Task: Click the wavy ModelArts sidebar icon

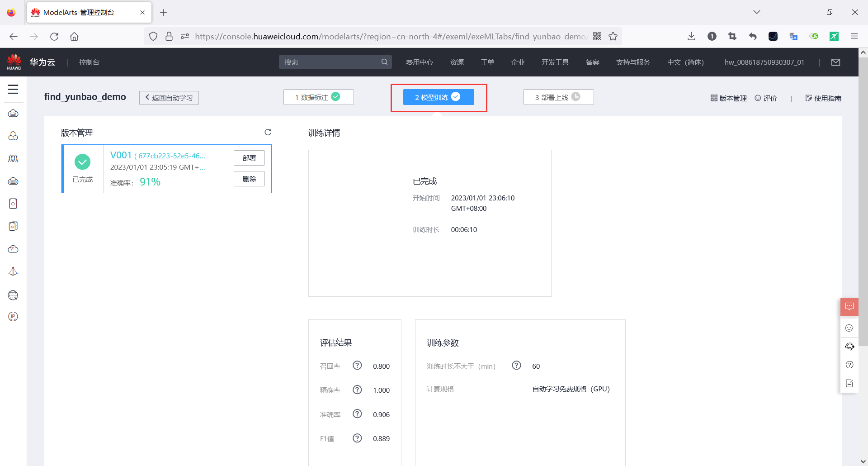Action: pyautogui.click(x=13, y=158)
